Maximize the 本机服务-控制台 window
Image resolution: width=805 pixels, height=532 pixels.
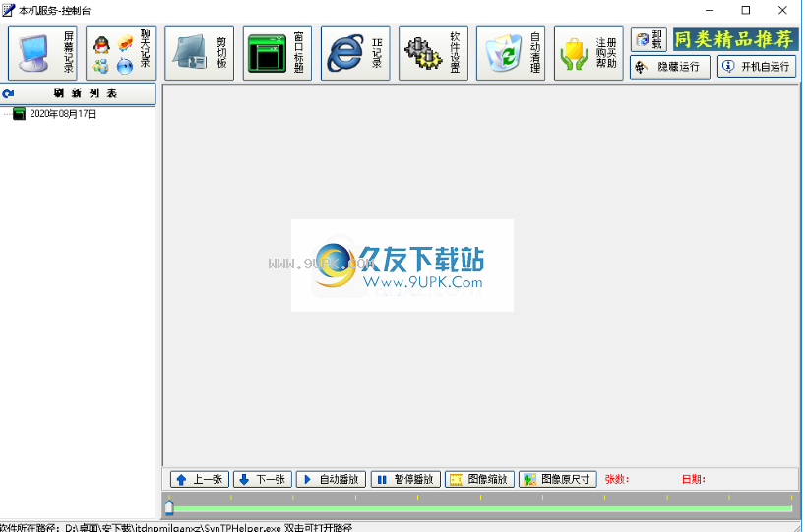click(x=746, y=10)
